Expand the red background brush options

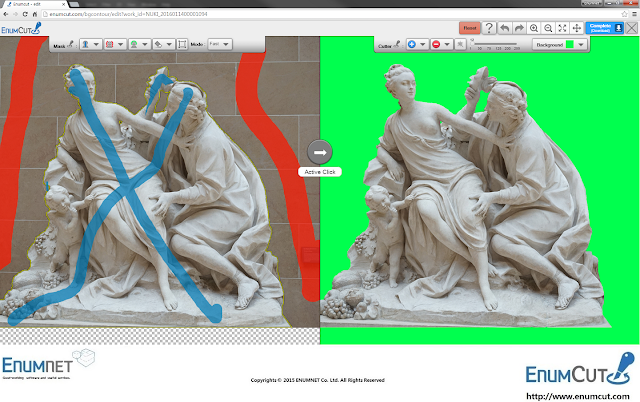click(x=120, y=44)
